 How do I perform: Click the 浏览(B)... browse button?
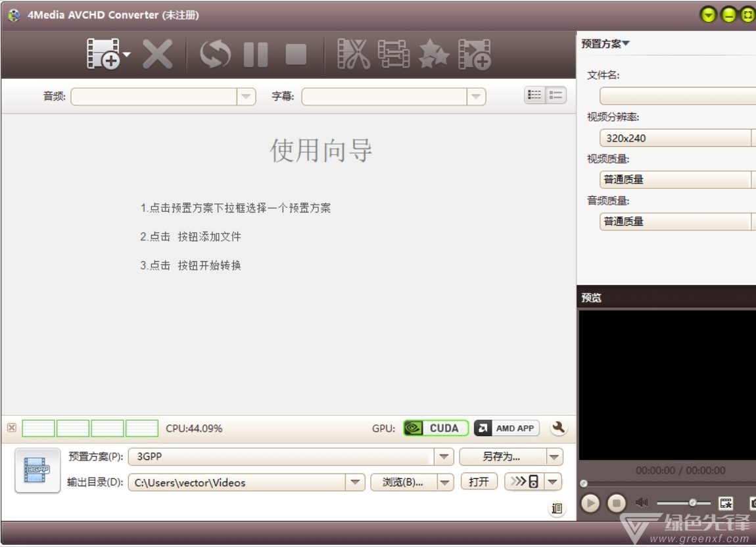pyautogui.click(x=404, y=482)
